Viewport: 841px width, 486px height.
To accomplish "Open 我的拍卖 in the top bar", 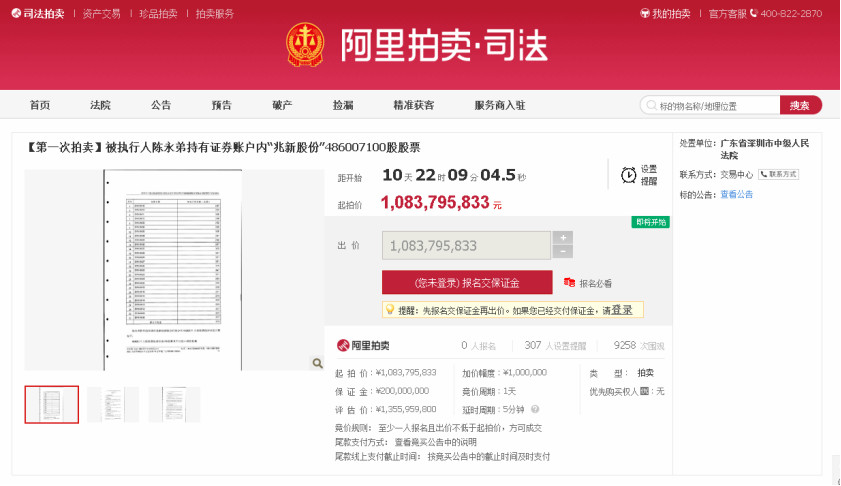I will pyautogui.click(x=666, y=14).
